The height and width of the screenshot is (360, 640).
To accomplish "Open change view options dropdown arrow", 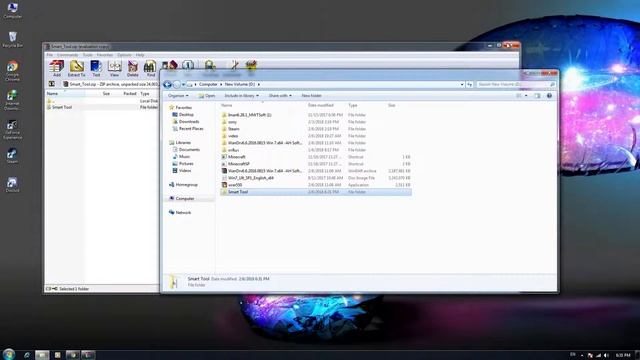I will [526, 96].
